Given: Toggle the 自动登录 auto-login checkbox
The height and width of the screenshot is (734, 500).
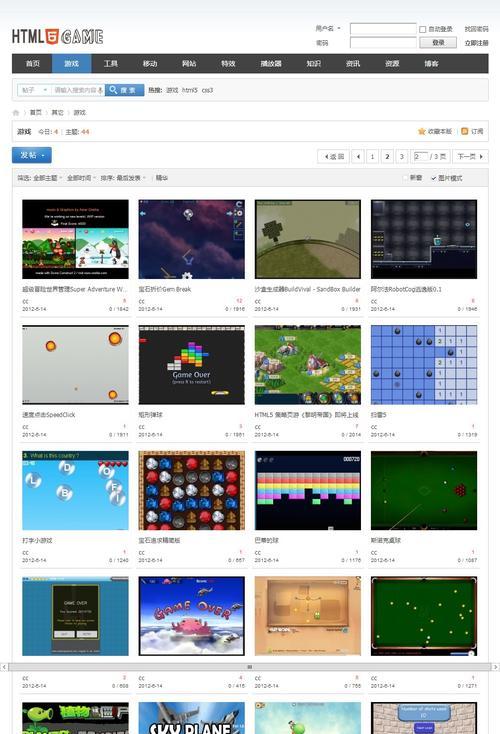Looking at the screenshot, I should click(x=422, y=29).
